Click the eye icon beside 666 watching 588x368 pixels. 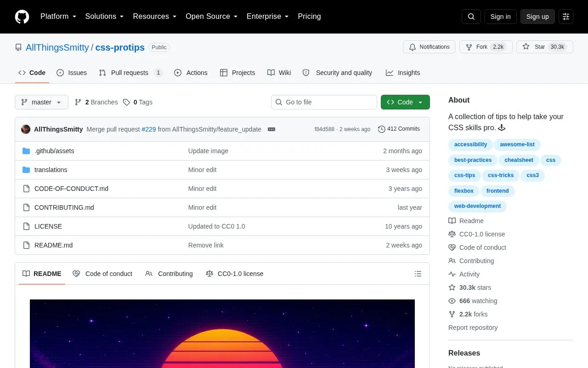coord(452,301)
